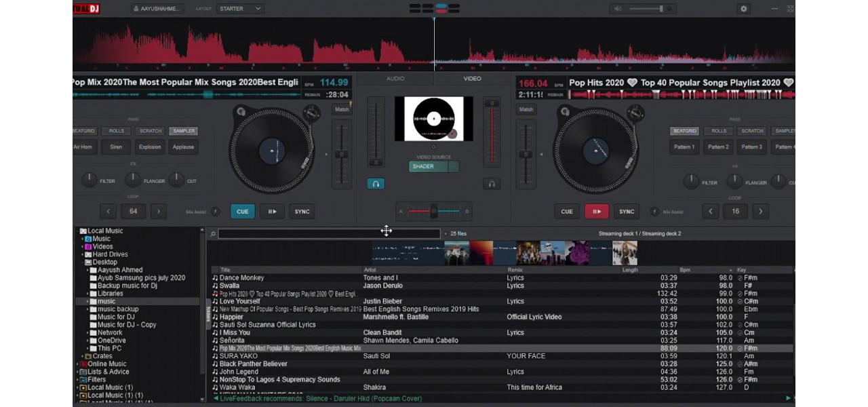
Task: Click the Online Music icon
Action: [83, 364]
